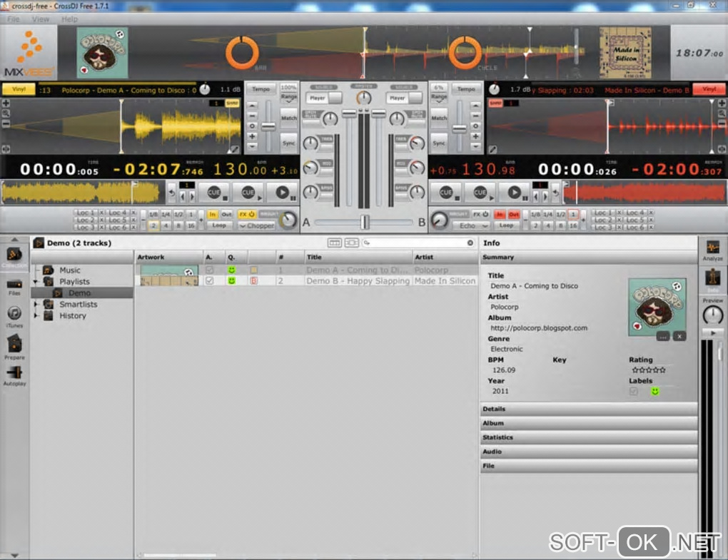Click deck B beatgrid pencil edit icon
The image size is (728, 560).
492,149
